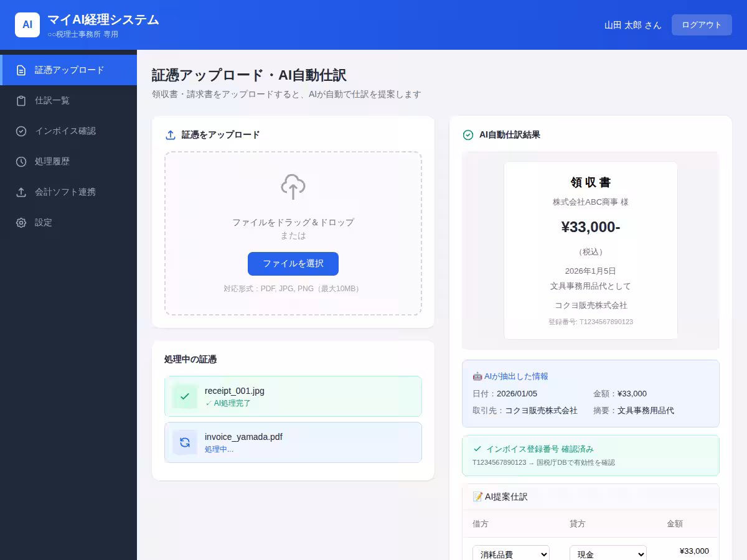
Task: Click the AI logo in the header
Action: pos(27,24)
